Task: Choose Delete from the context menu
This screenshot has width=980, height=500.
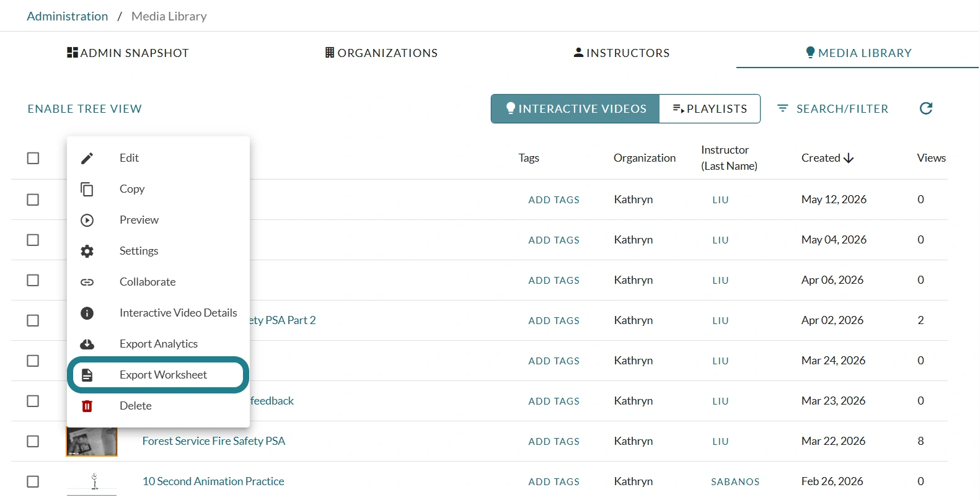Action: [158, 406]
